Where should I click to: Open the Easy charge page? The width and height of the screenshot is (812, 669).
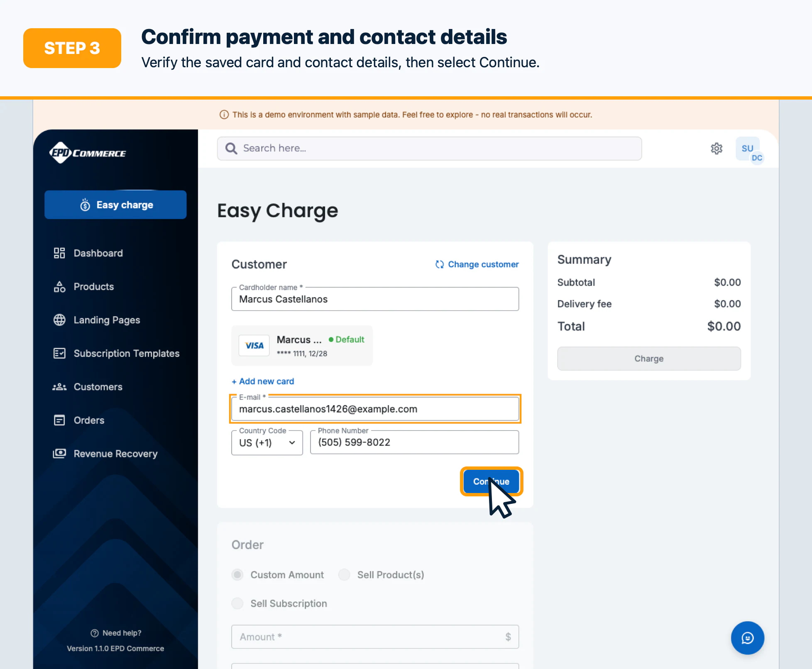click(x=115, y=205)
